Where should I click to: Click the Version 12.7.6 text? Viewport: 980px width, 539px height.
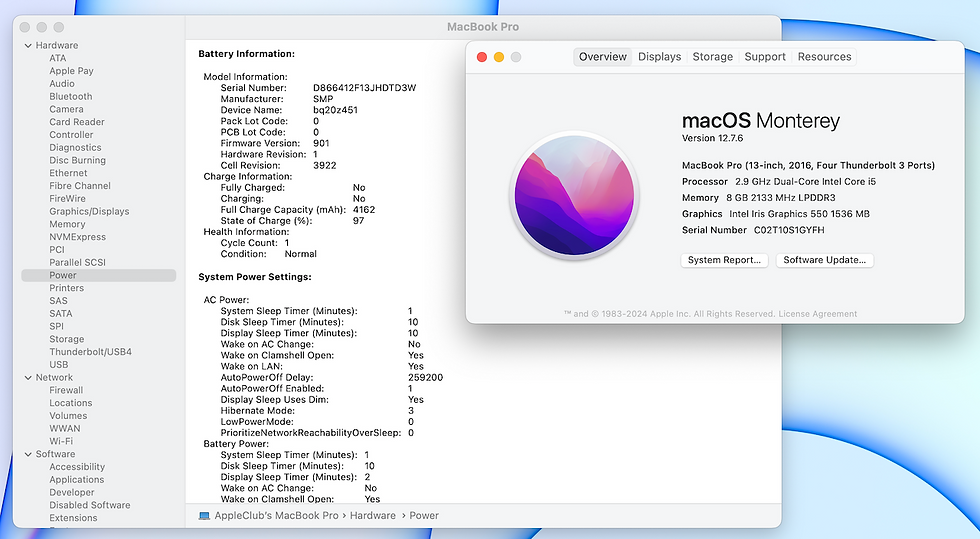712,138
